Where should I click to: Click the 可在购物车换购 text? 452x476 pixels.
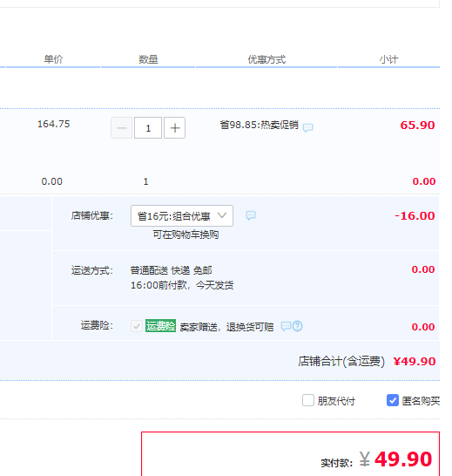tap(186, 235)
